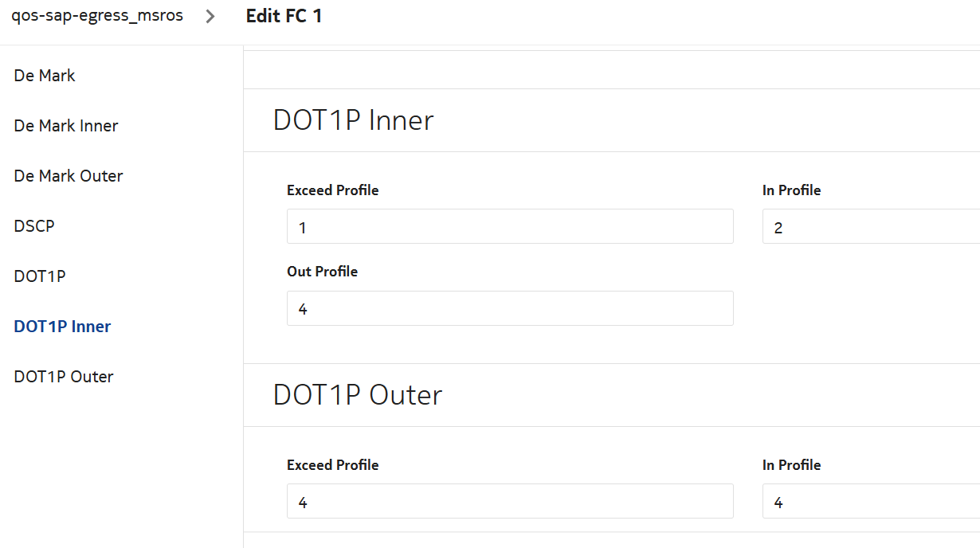The image size is (980, 548).
Task: Click In Profile label under DOT1P Outer
Action: [791, 465]
